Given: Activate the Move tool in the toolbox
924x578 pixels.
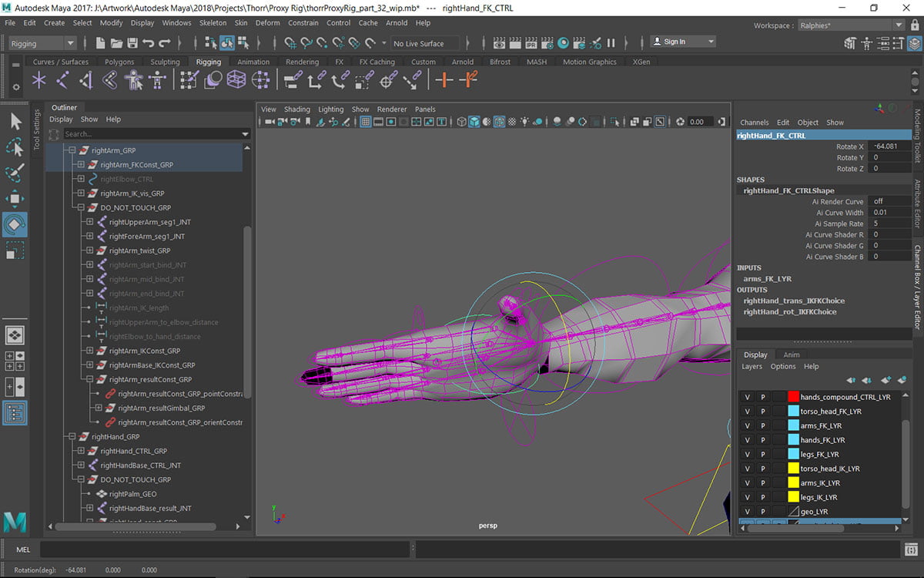Looking at the screenshot, I should coord(15,199).
